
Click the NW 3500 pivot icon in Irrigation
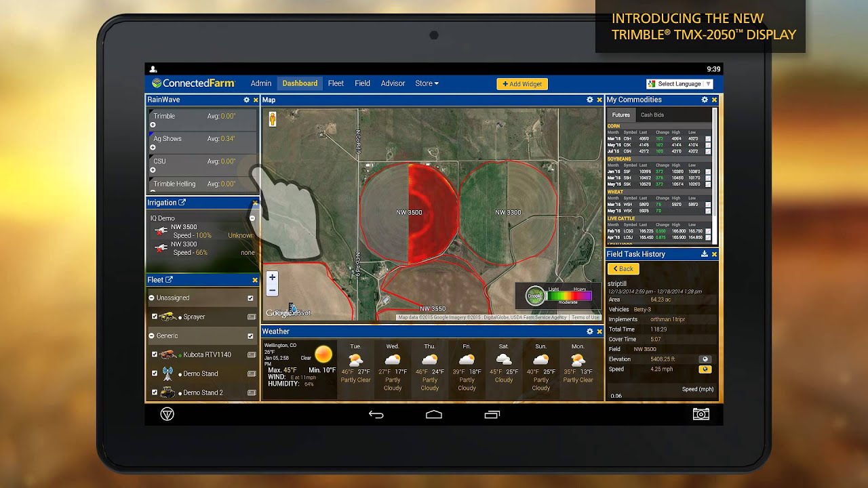tap(161, 231)
